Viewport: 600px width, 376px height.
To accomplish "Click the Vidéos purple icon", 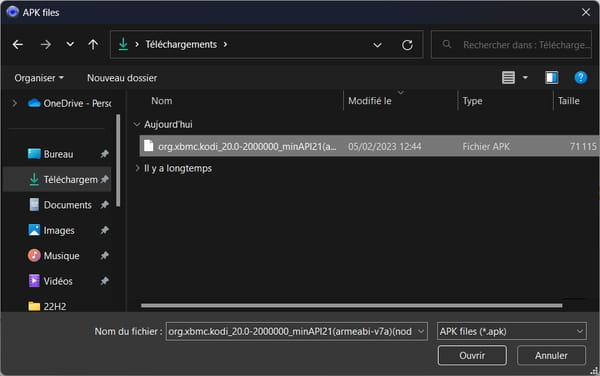I will (x=34, y=281).
